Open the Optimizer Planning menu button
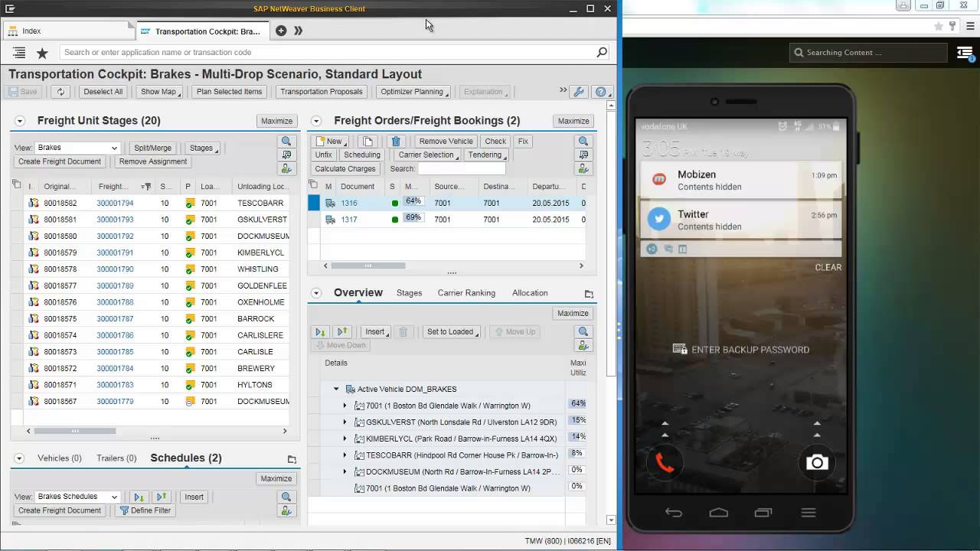The width and height of the screenshot is (980, 551). click(413, 92)
